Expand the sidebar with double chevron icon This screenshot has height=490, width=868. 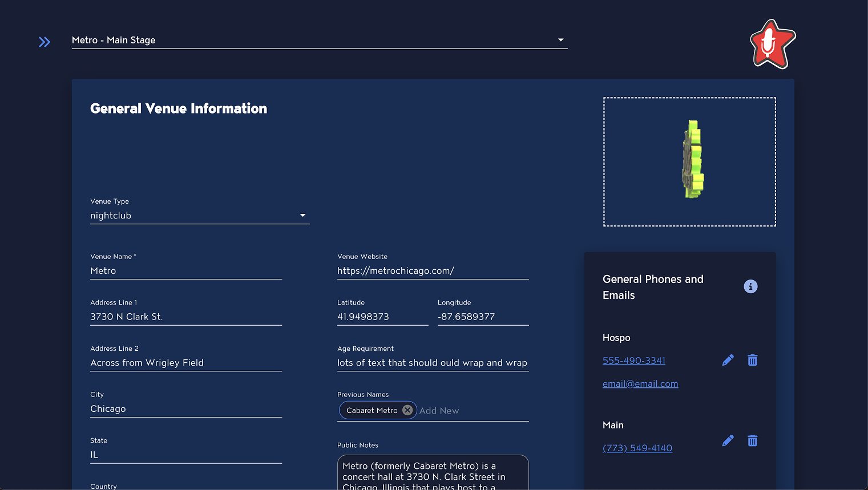[x=45, y=42]
